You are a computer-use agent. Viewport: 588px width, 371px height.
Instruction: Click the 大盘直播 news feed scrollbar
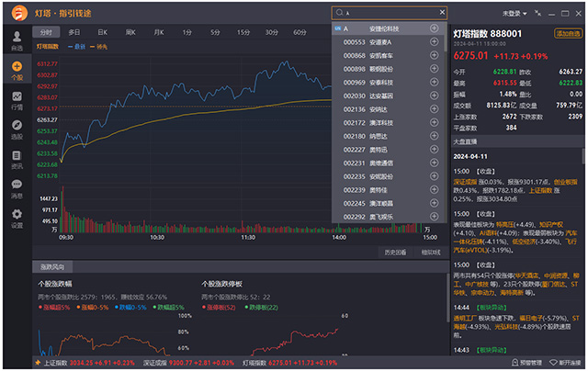[583, 156]
